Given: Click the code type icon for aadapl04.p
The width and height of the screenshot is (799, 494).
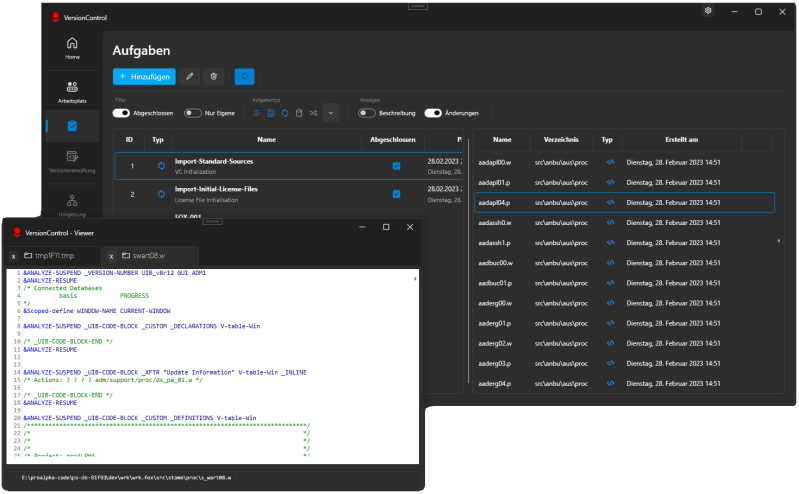Looking at the screenshot, I should [x=610, y=202].
